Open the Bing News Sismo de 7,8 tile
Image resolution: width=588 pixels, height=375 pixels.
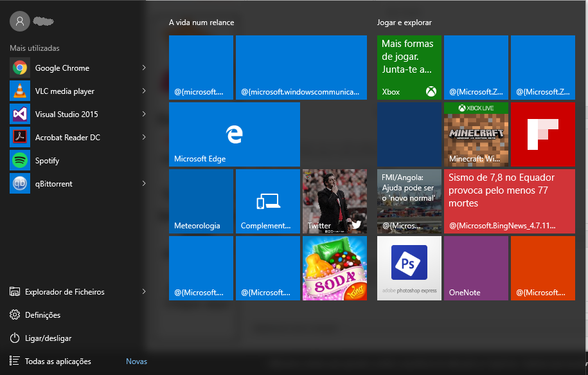tap(510, 201)
